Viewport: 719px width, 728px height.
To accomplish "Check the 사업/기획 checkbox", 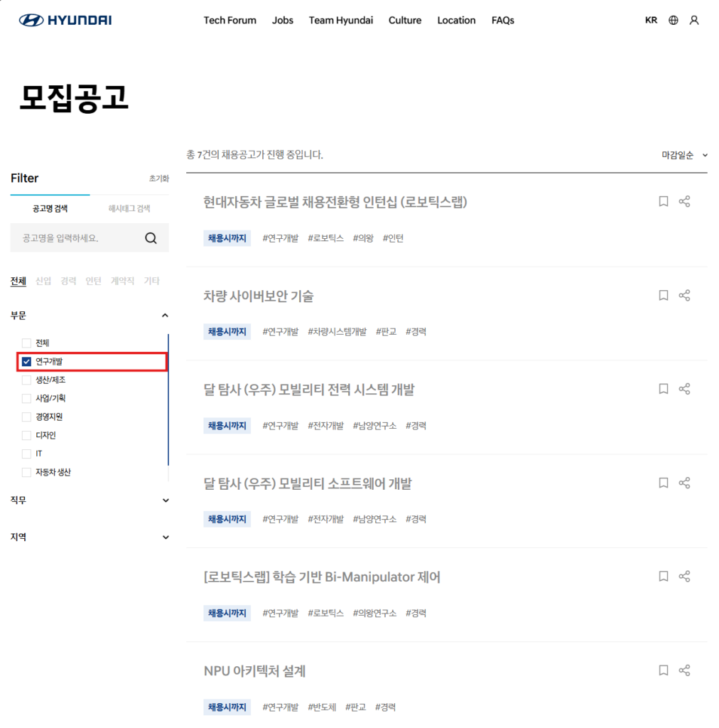I will (26, 398).
